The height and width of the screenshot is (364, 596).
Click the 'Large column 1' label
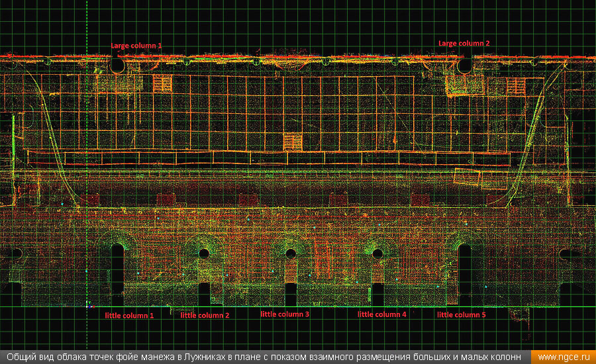click(136, 46)
